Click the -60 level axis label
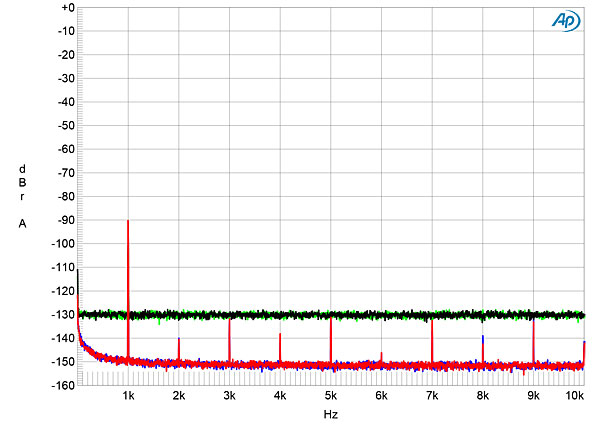 tap(66, 149)
